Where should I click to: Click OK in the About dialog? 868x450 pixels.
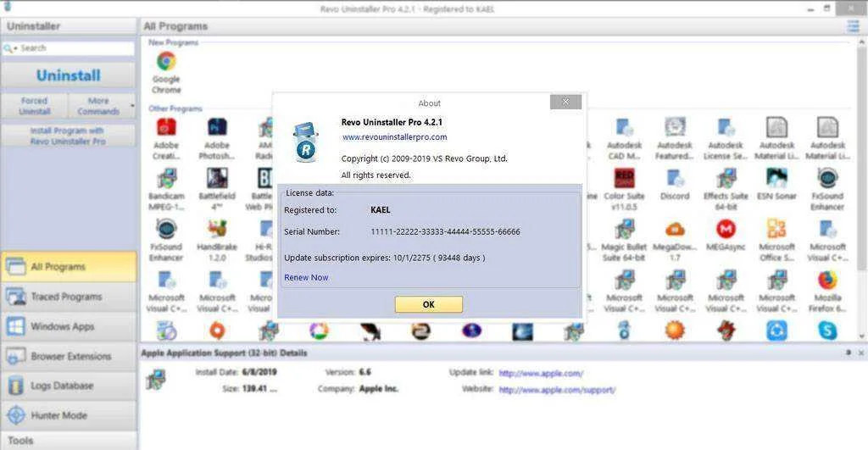(x=428, y=304)
